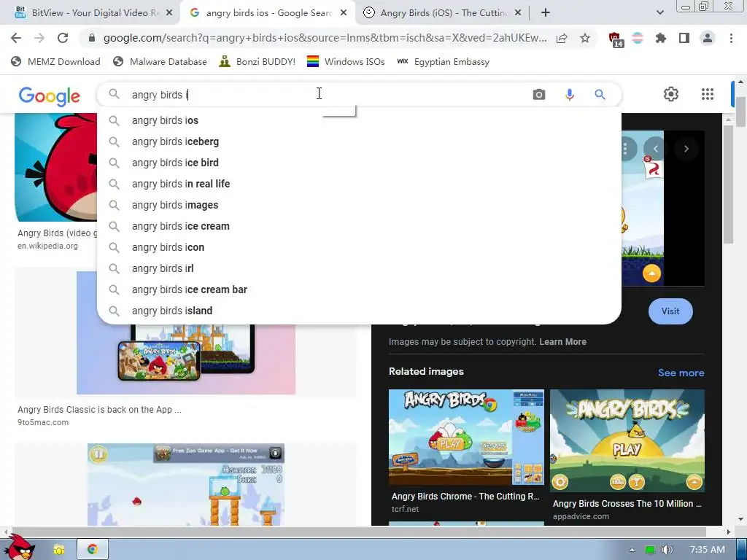
Task: Open the 9to5mac Angry Birds Classic image
Action: tap(186, 359)
